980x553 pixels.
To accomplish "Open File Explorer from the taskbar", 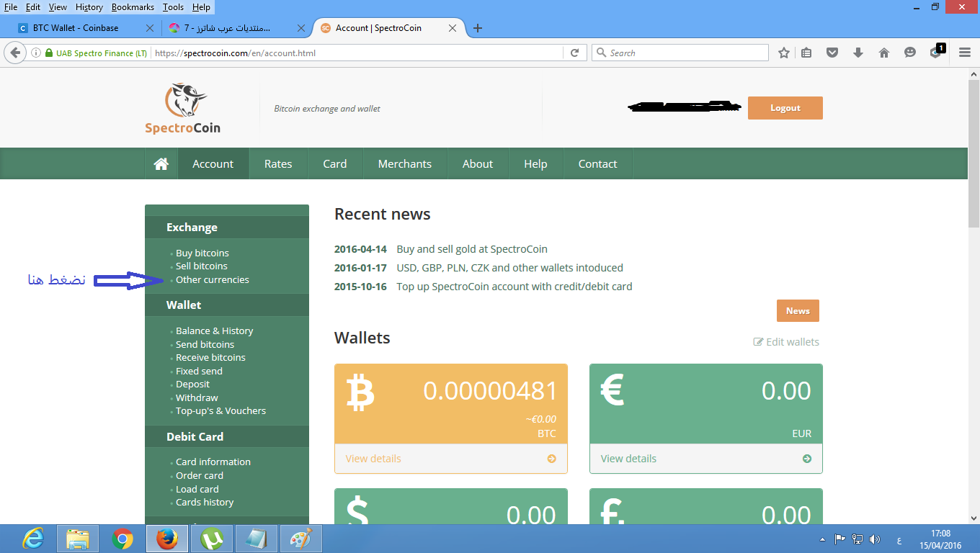I will 78,539.
